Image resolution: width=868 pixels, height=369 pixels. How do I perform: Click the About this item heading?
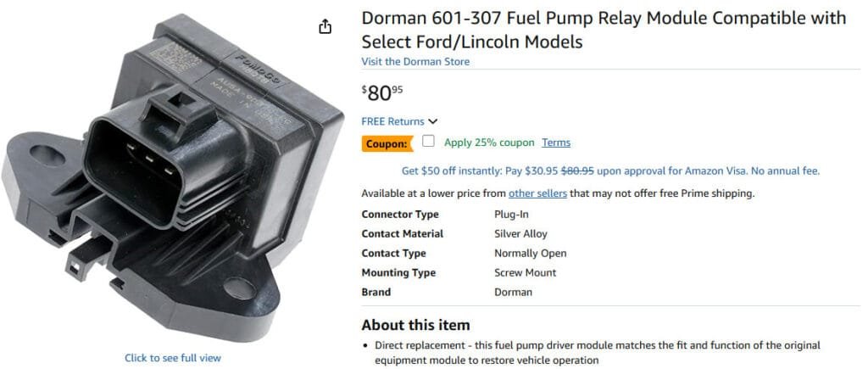pyautogui.click(x=415, y=325)
